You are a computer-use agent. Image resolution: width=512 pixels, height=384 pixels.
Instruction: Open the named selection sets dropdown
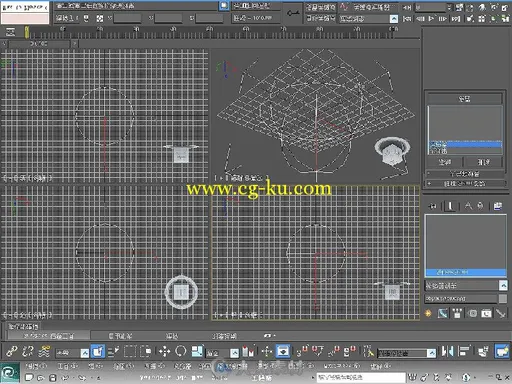pos(432,353)
